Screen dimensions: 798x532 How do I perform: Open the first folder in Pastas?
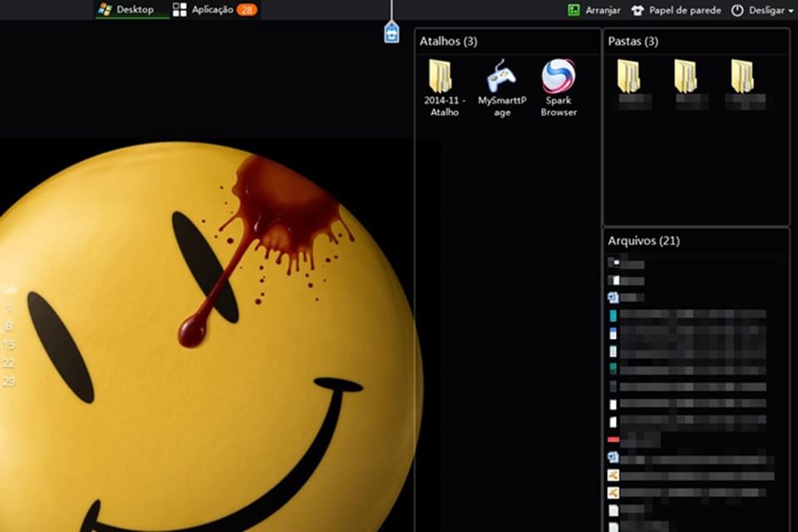629,77
